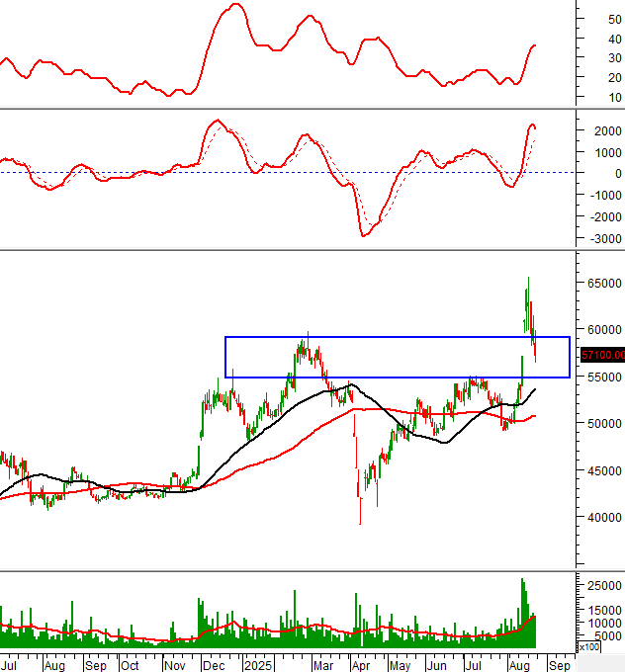Click the 2025 year label on time axis
The width and height of the screenshot is (625, 672).
(x=258, y=665)
